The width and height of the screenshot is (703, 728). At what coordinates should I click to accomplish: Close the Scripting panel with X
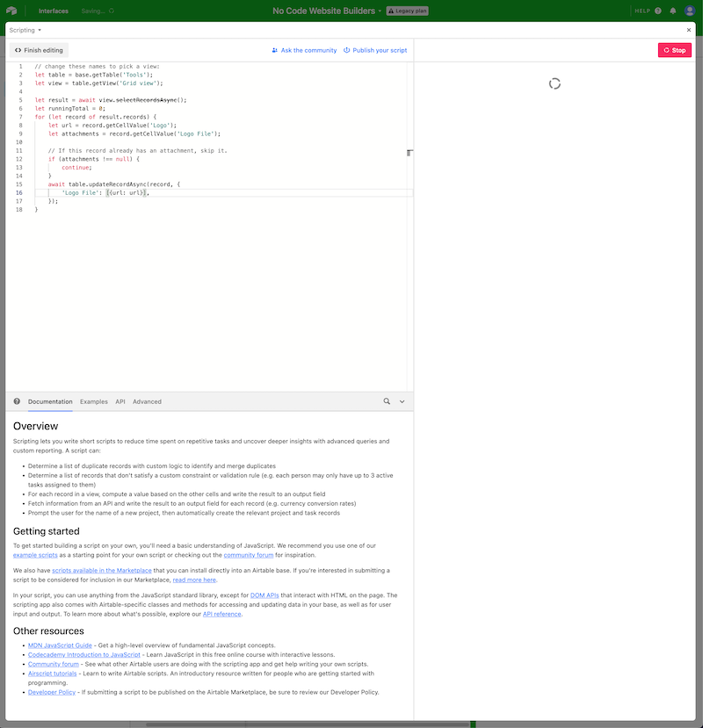[x=689, y=30]
